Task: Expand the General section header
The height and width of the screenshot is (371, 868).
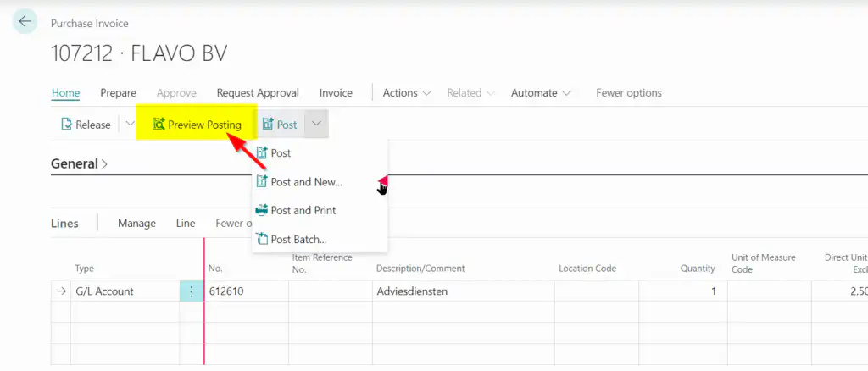Action: click(x=79, y=163)
